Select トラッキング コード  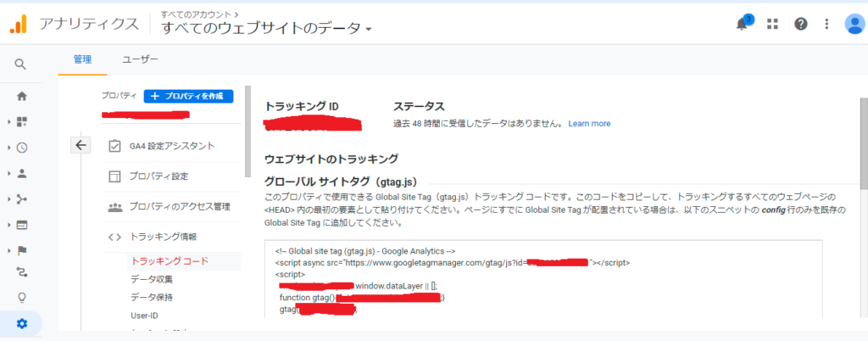click(170, 260)
